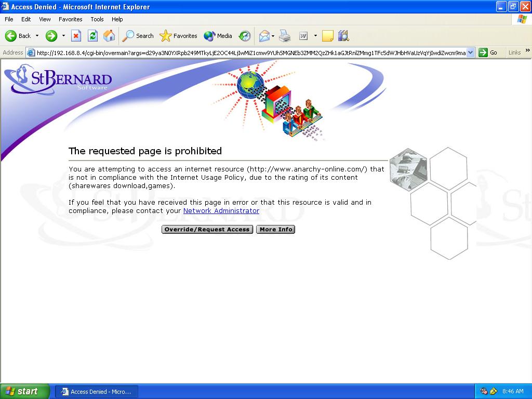Screen dimensions: 532x399
Task: Open the File menu
Action: 9,19
